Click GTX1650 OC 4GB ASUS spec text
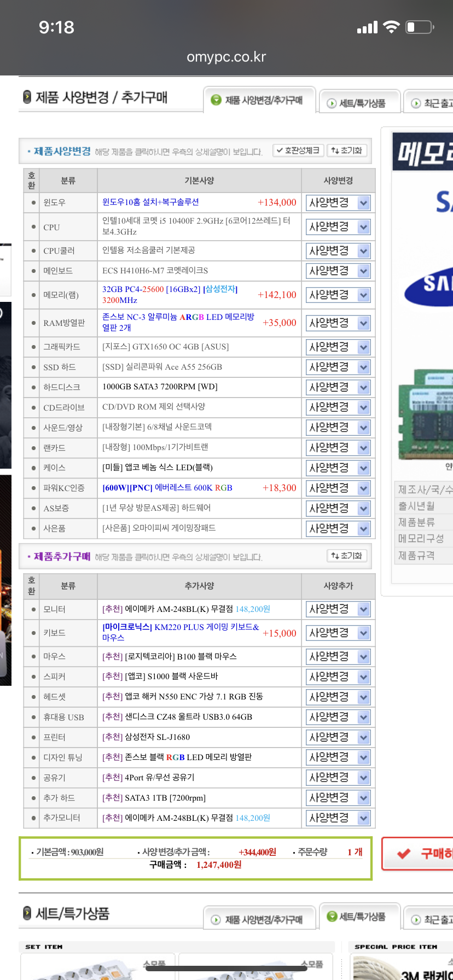Image resolution: width=453 pixels, height=980 pixels. coord(166,347)
